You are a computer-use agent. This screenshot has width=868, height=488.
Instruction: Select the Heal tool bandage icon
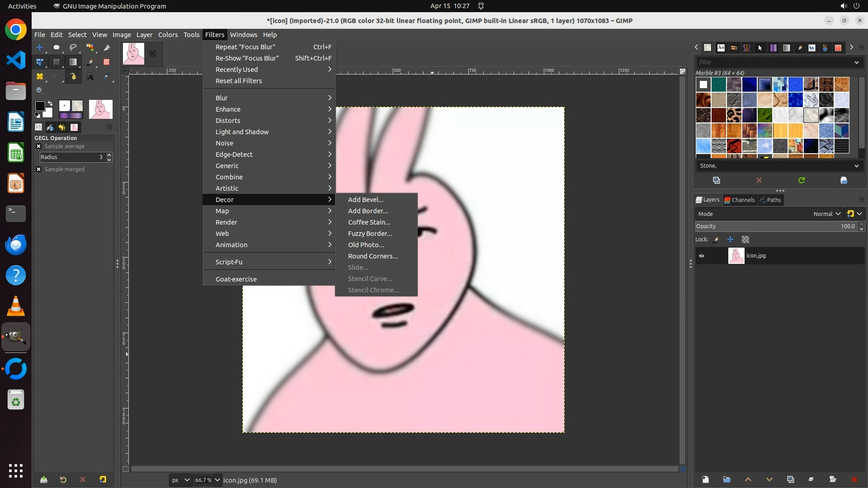tap(40, 77)
